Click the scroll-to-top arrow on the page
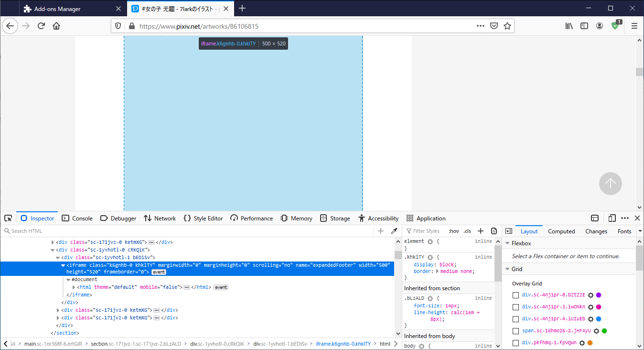The image size is (644, 350). click(x=611, y=184)
